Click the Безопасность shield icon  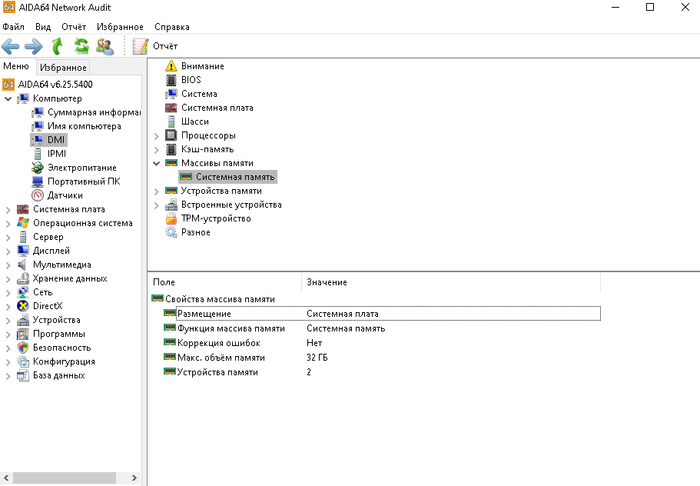tap(23, 348)
